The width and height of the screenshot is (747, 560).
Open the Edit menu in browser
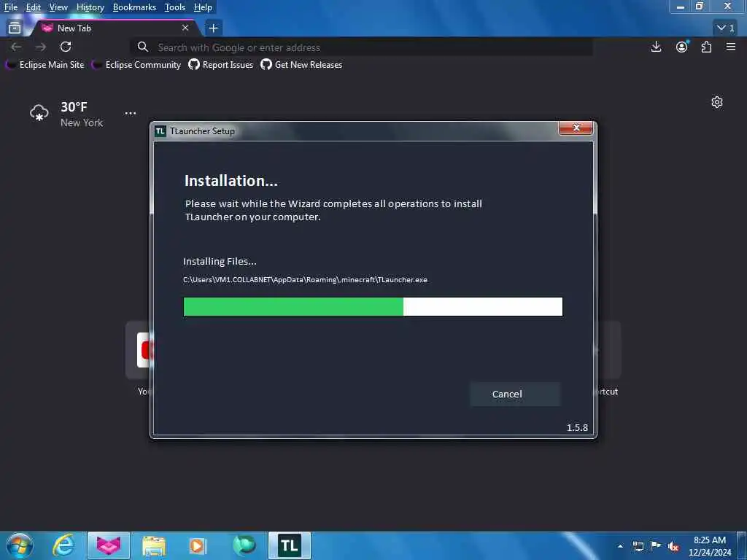[x=34, y=7]
